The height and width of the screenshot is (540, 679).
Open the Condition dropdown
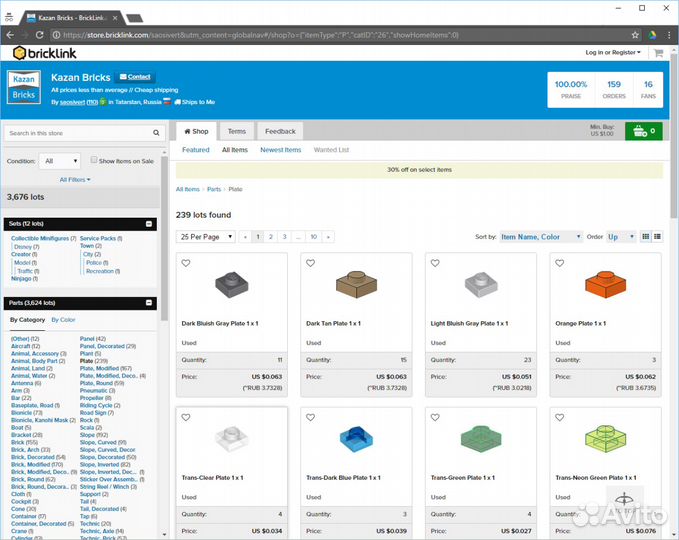[x=60, y=160]
